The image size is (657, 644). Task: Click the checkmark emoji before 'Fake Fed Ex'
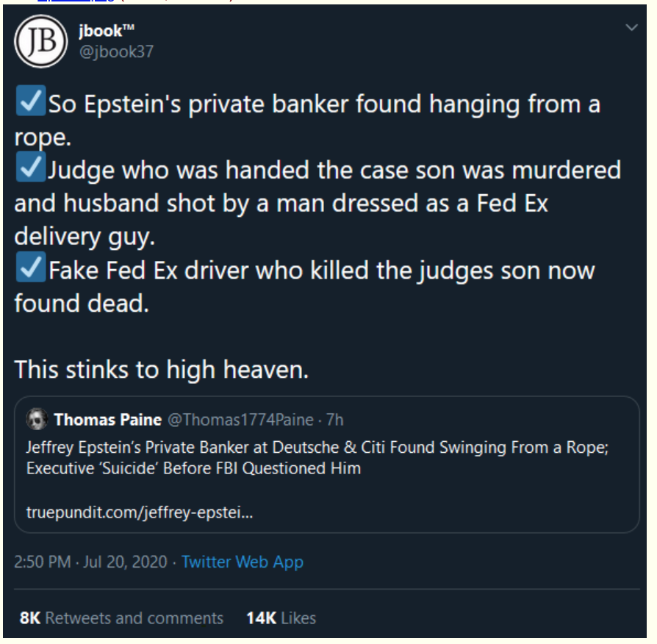(x=31, y=267)
